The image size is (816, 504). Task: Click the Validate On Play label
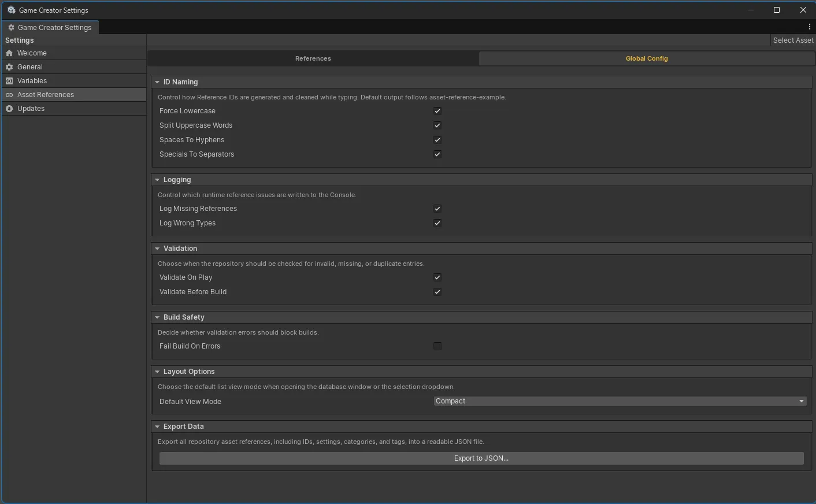tap(186, 277)
